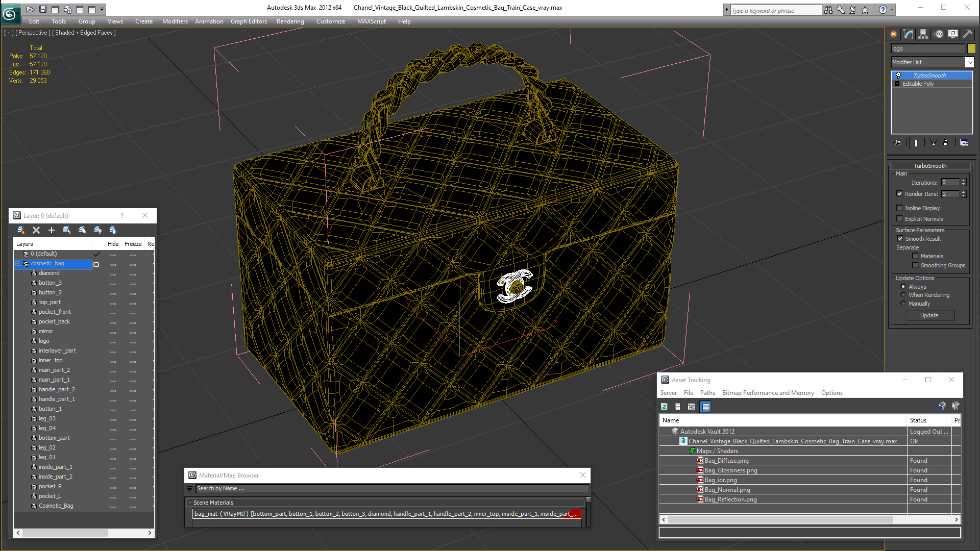Toggle Smooth Result checkbox
The width and height of the screenshot is (980, 551).
900,239
